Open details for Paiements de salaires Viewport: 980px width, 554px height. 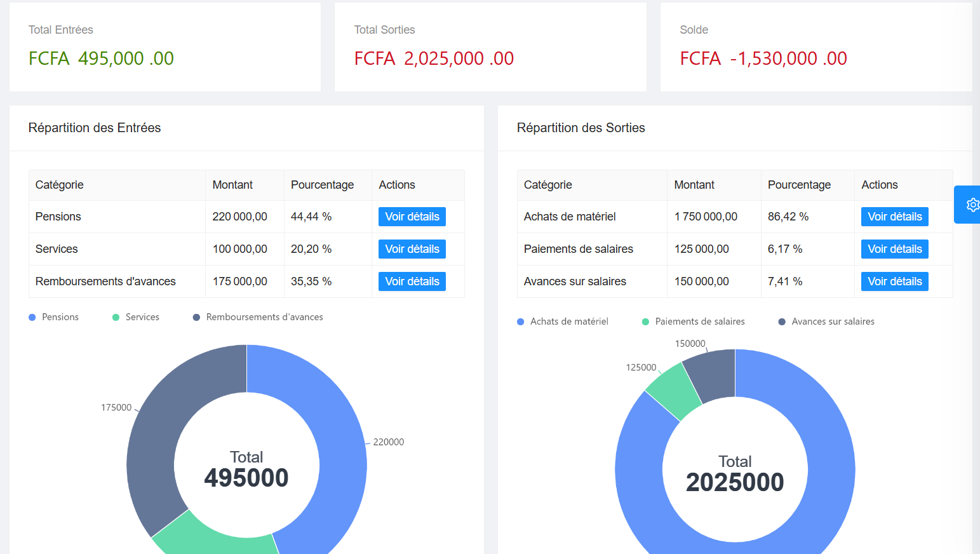coord(894,248)
